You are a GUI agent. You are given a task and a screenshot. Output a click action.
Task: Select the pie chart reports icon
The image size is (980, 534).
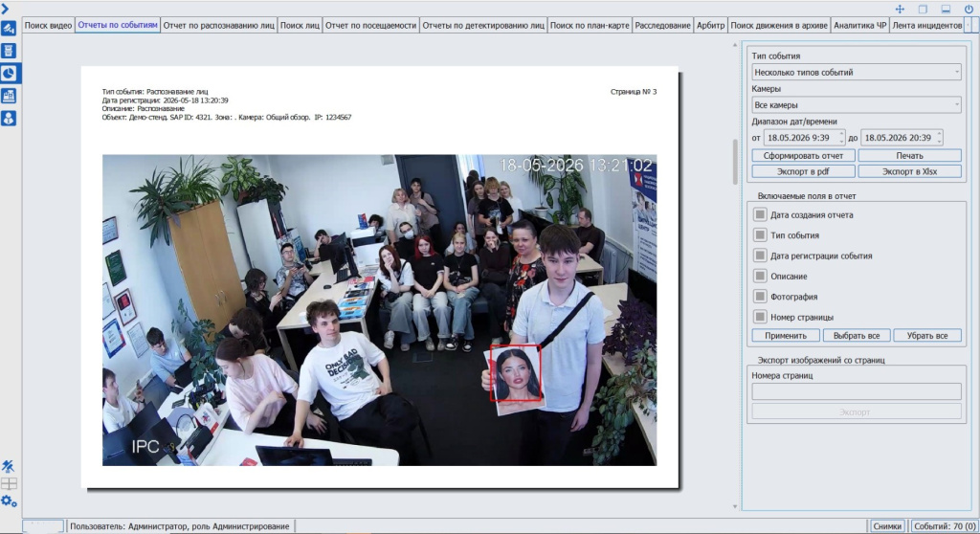(x=9, y=73)
